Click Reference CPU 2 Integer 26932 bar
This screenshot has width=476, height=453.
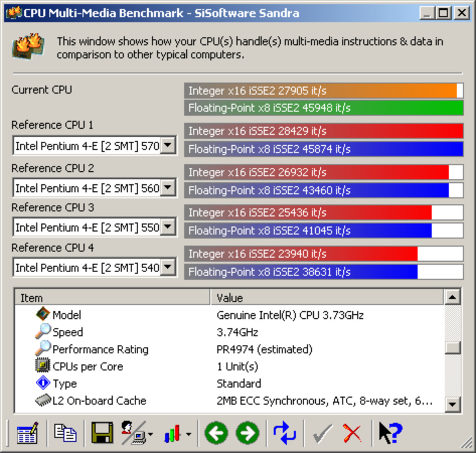click(x=323, y=172)
